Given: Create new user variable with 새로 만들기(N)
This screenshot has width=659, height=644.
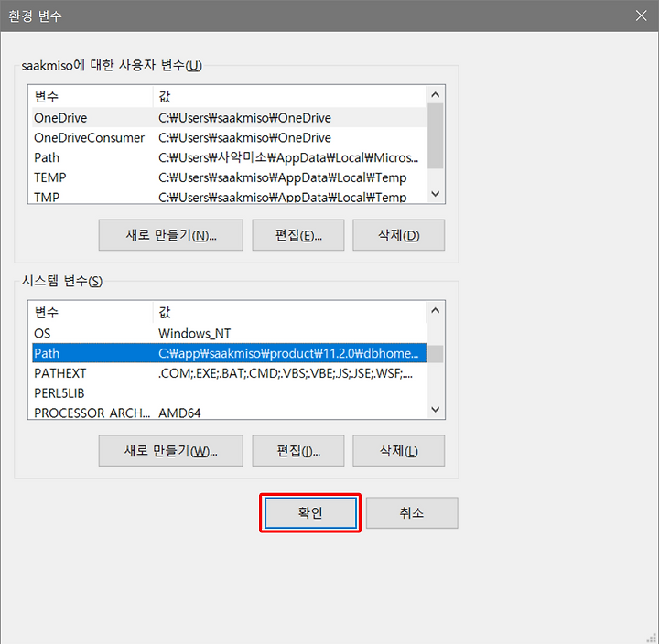Looking at the screenshot, I should [170, 235].
